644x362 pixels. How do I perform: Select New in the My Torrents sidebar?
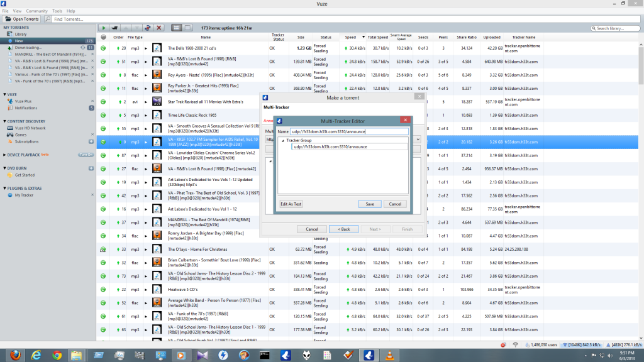(x=48, y=41)
